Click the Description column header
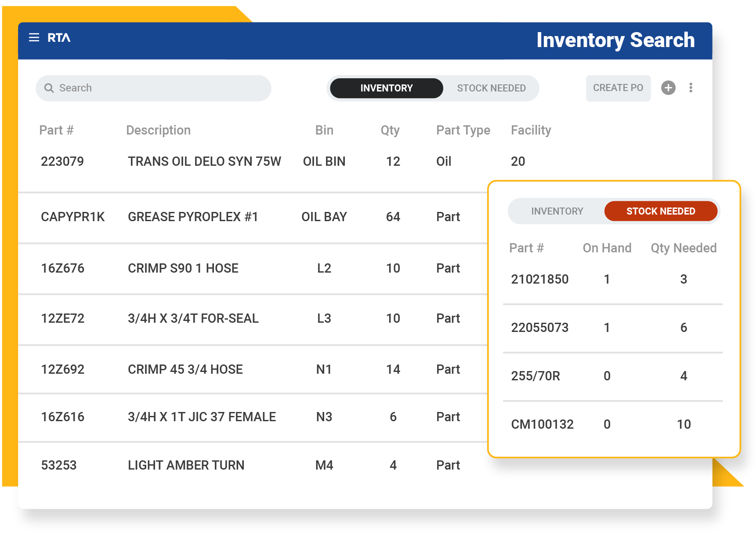 [158, 130]
